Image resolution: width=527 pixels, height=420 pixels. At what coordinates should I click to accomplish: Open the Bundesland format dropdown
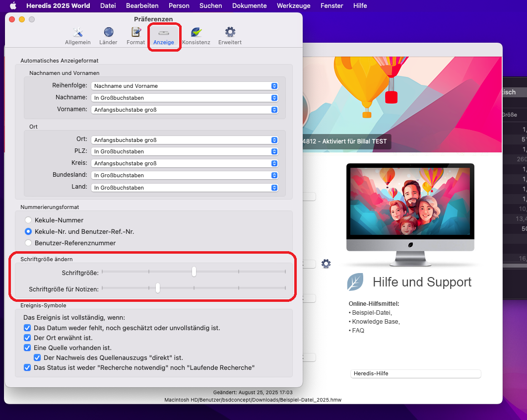[x=185, y=175]
